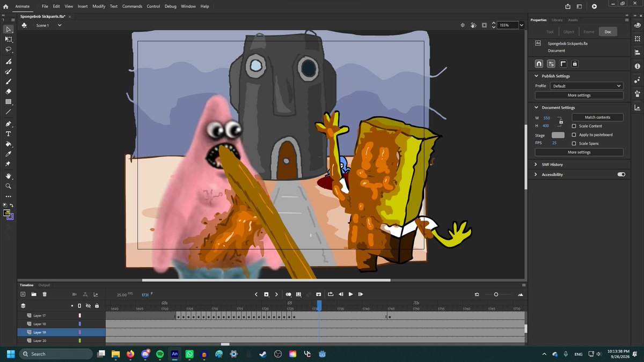Image resolution: width=644 pixels, height=362 pixels.
Task: Select the Pen tool
Action: click(x=9, y=124)
